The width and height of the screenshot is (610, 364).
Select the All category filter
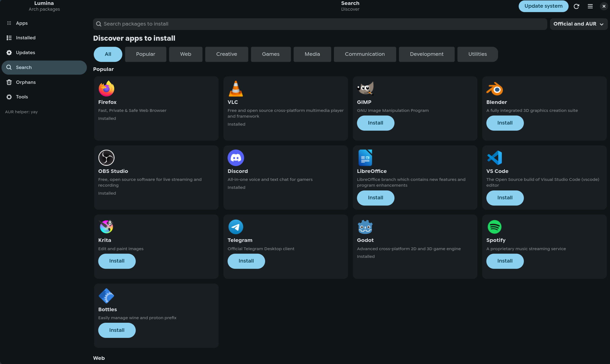[108, 54]
